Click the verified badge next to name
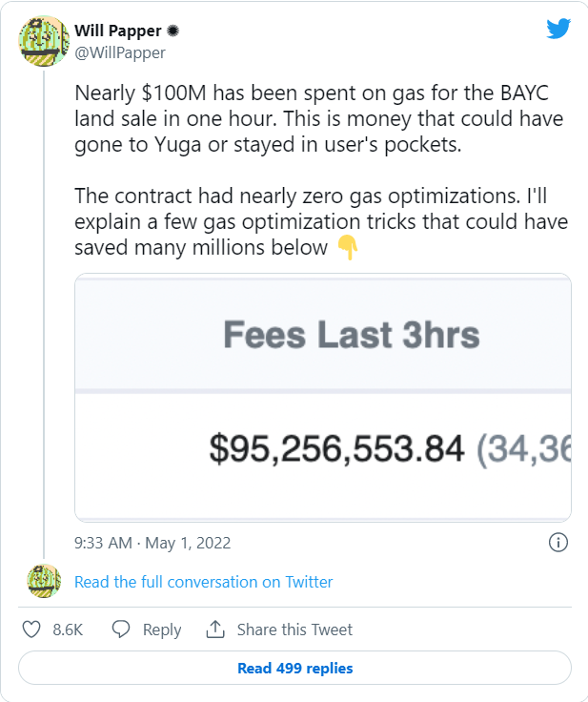Screen dimensions: 588x702 click(x=172, y=31)
